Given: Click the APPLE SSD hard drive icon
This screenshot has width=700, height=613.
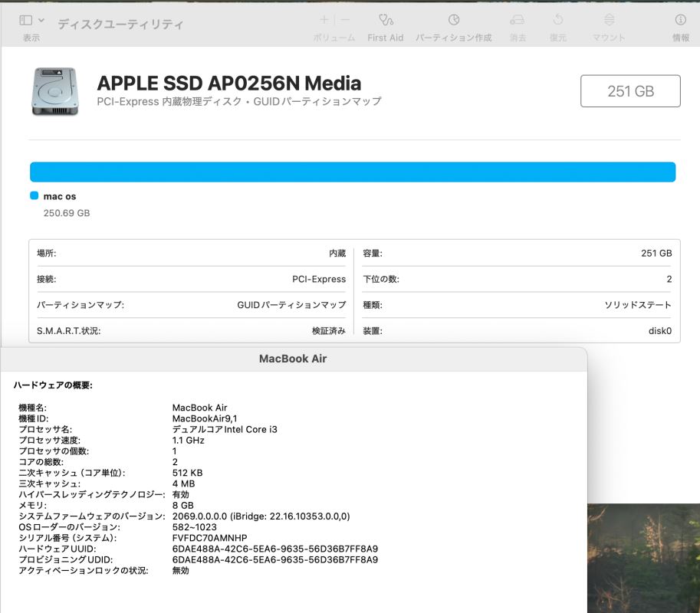Looking at the screenshot, I should (x=54, y=91).
